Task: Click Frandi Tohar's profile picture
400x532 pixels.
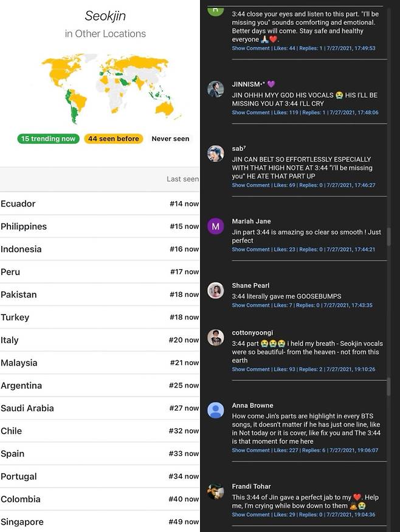Action: pyautogui.click(x=216, y=491)
